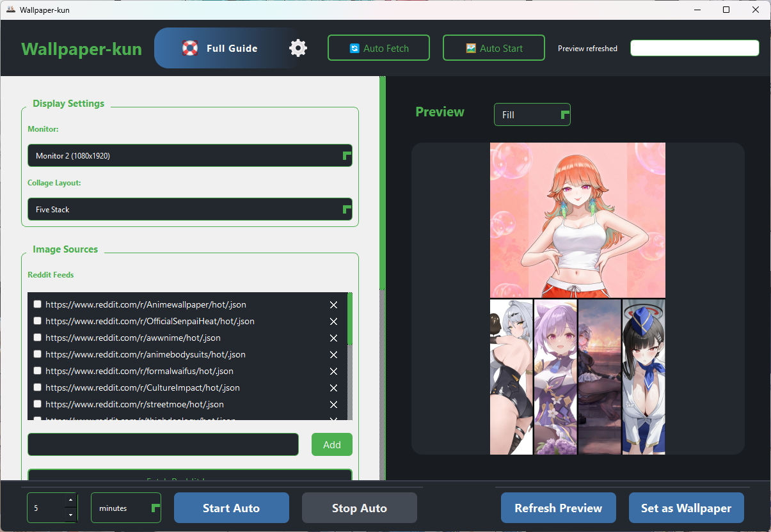Screen dimensions: 771x532
Task: Add the new Reddit feed
Action: tap(332, 444)
